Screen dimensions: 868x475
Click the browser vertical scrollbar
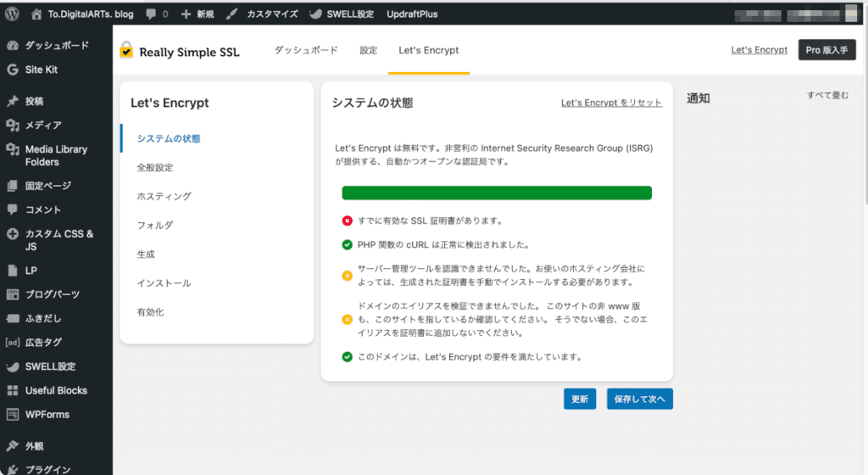[x=865, y=105]
